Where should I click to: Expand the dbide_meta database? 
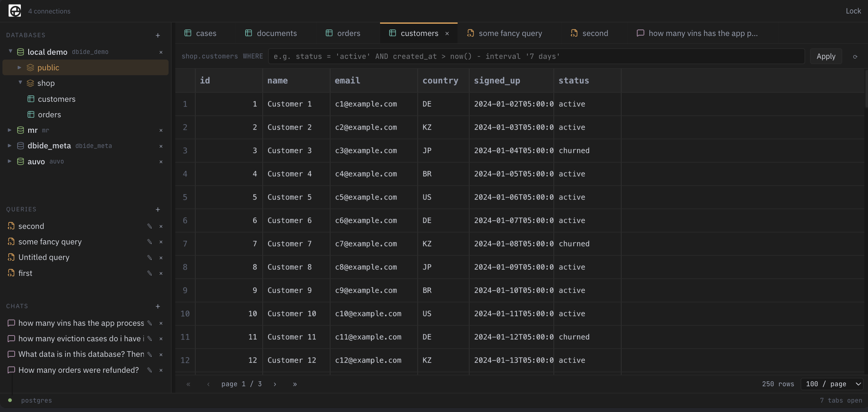point(9,146)
